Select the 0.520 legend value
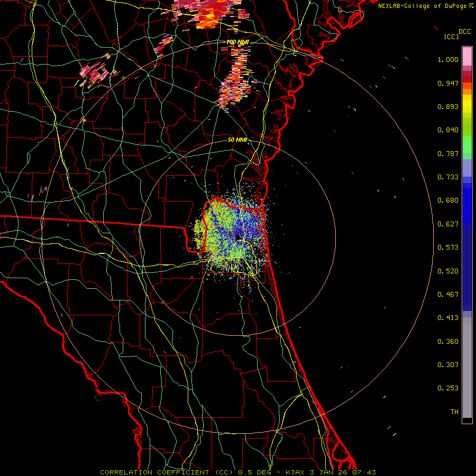476x476 pixels. tap(448, 271)
